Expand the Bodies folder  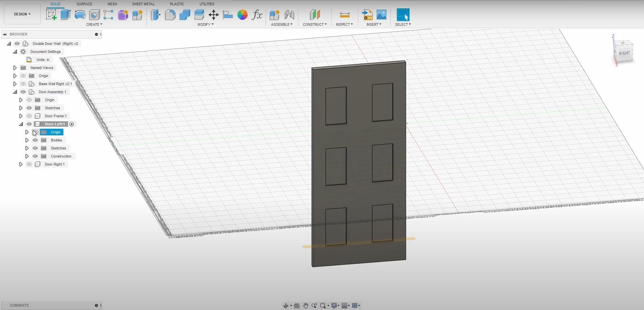(x=27, y=140)
